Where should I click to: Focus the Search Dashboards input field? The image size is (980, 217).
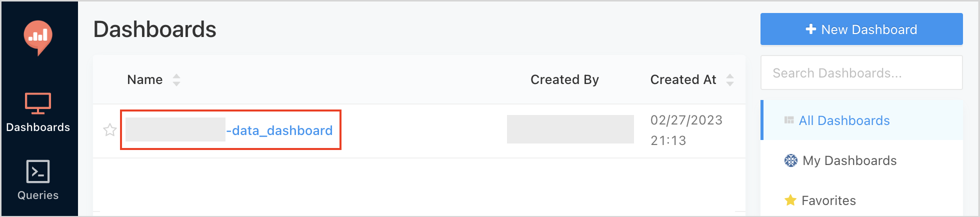(861, 73)
